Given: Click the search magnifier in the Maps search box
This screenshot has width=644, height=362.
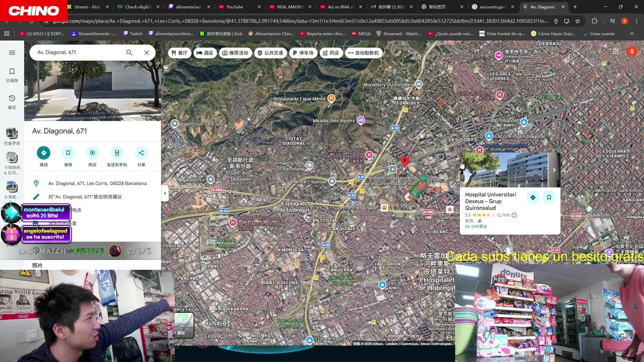Looking at the screenshot, I should click(x=129, y=52).
